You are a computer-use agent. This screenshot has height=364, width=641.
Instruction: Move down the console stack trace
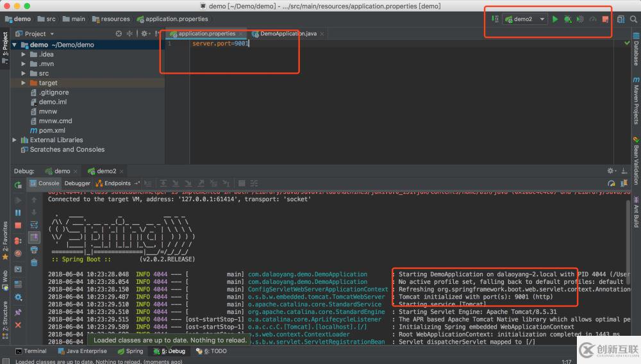[x=34, y=212]
